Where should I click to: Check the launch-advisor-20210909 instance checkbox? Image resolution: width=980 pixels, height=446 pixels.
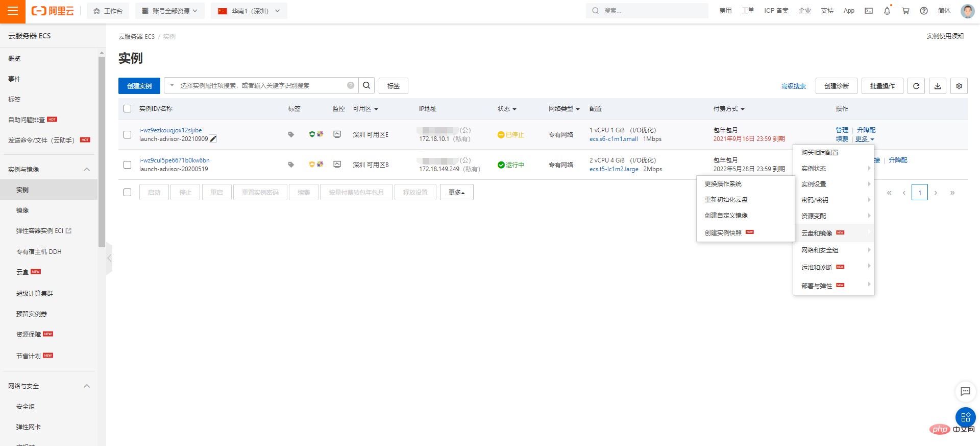click(x=128, y=134)
